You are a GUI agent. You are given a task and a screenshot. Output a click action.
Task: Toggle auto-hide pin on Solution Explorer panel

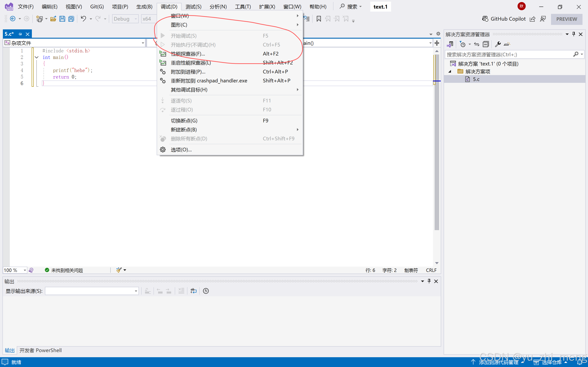[x=574, y=34]
